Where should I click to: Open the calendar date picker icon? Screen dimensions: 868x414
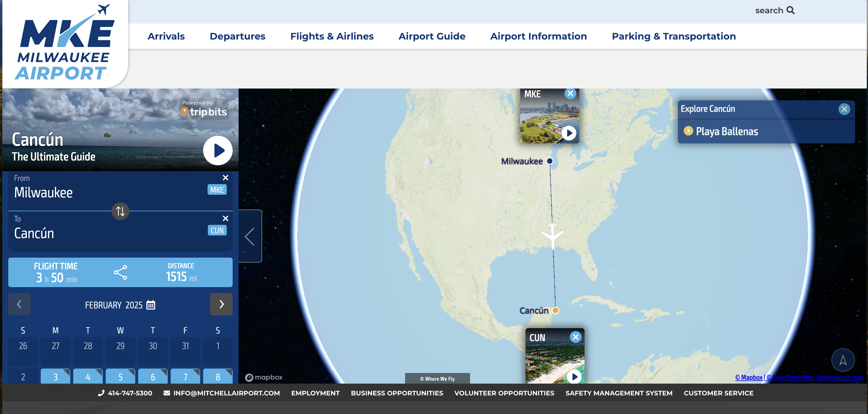point(150,305)
